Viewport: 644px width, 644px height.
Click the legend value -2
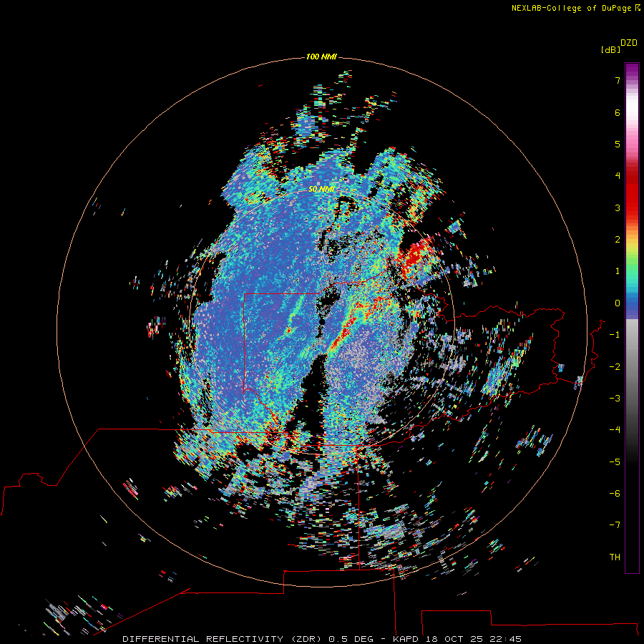pos(615,366)
